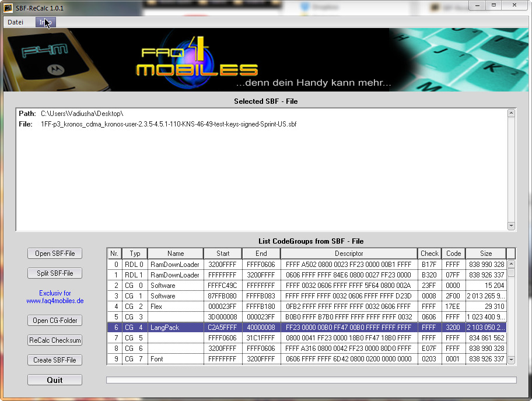
Task: Select the RDL 0 RamDownLoader row
Action: tap(307, 265)
